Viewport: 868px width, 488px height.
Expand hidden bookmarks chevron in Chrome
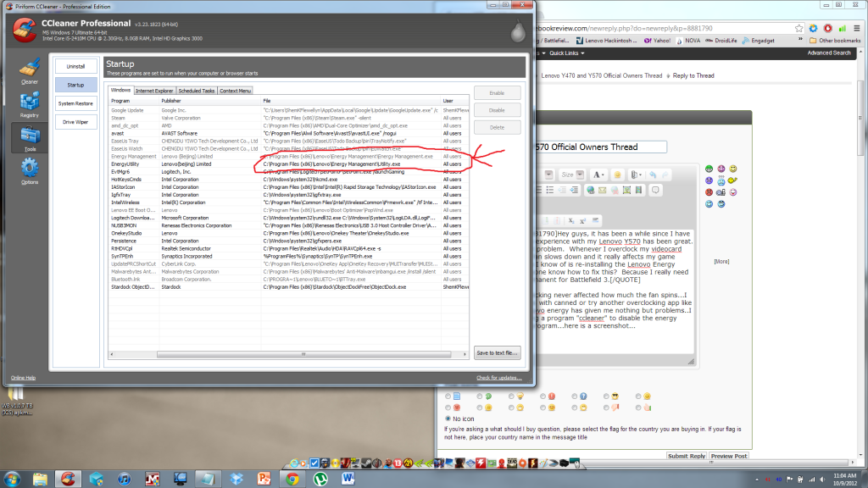800,40
